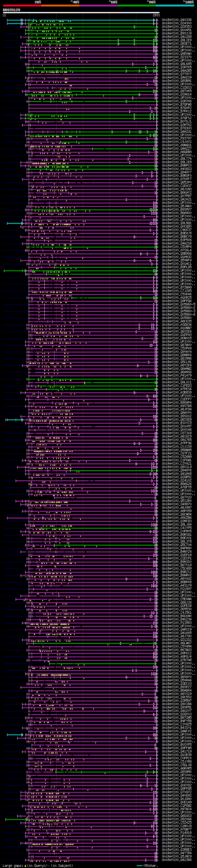Select the UniRef100_Q9LIE9 label

coord(177,40)
